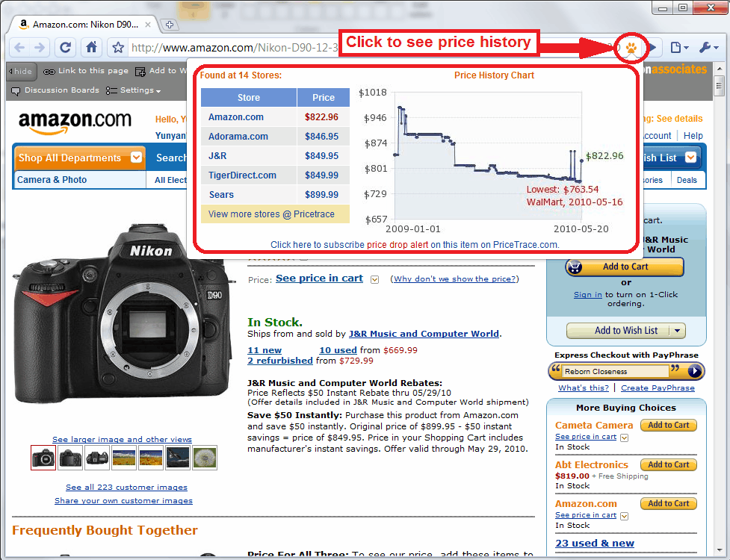Click Sign in for 1-Click ordering
The height and width of the screenshot is (560, 730).
tap(587, 294)
